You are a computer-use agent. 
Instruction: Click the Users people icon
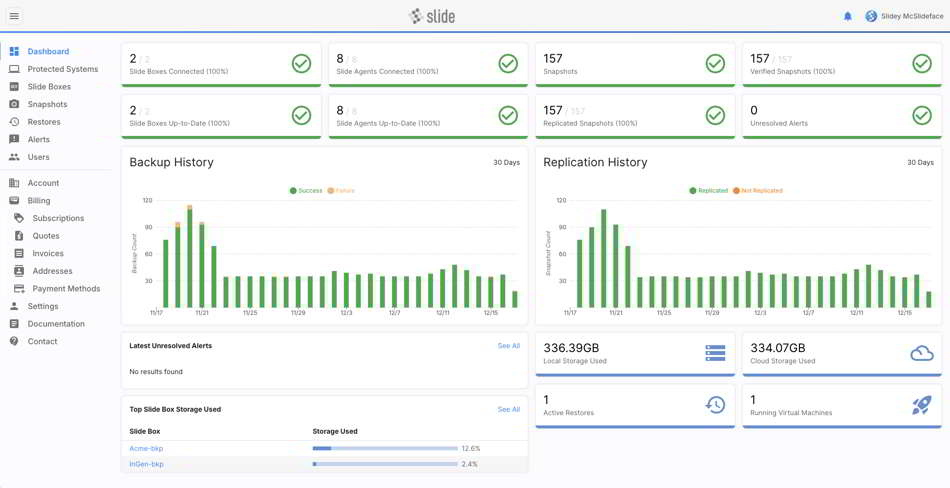tap(15, 157)
